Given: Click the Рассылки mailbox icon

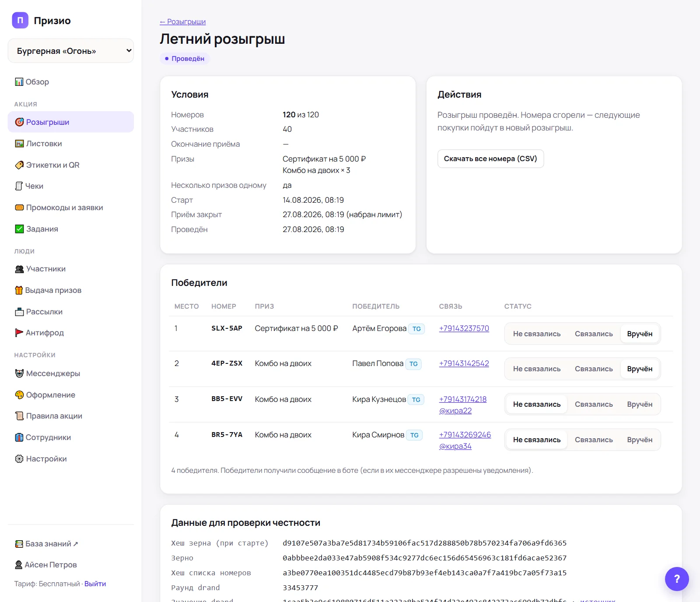Looking at the screenshot, I should pyautogui.click(x=19, y=312).
